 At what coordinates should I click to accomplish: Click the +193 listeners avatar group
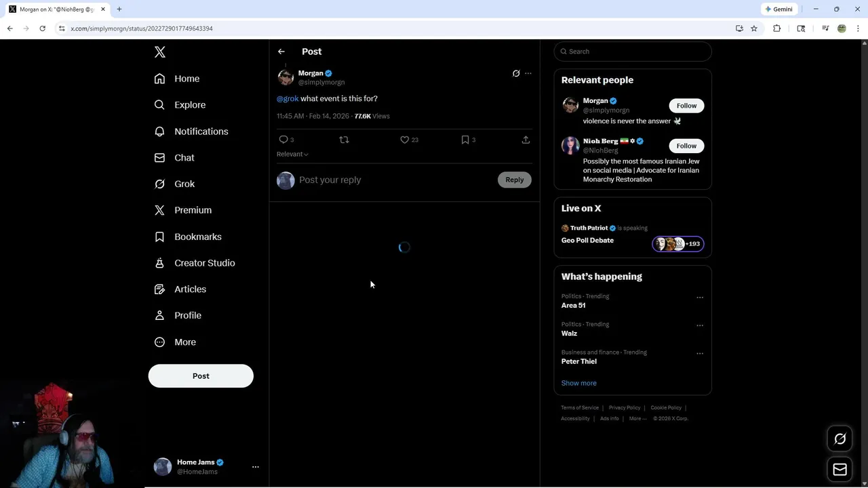pos(678,244)
